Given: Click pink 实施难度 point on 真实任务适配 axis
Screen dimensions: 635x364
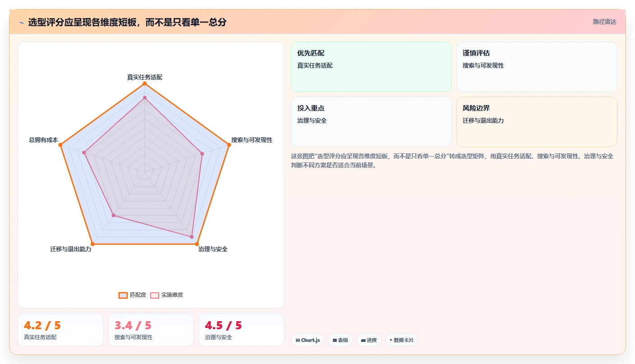Looking at the screenshot, I should tap(145, 97).
